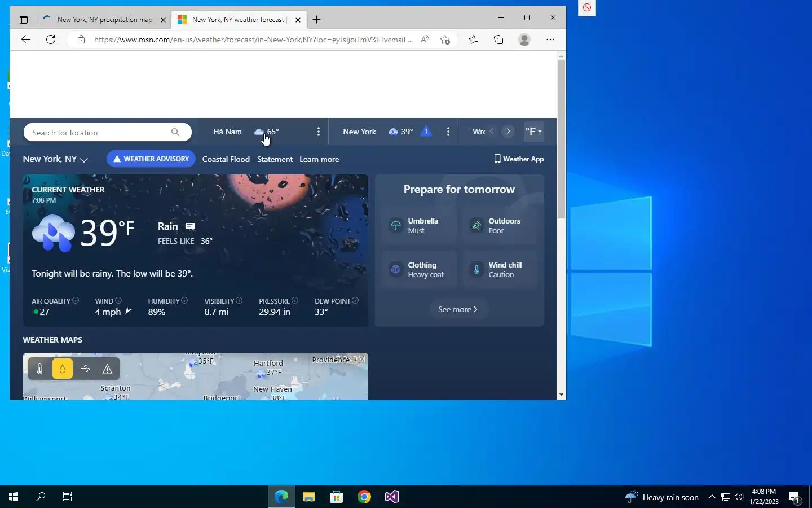Switch to New York precipitation map tab
812x508 pixels.
105,20
